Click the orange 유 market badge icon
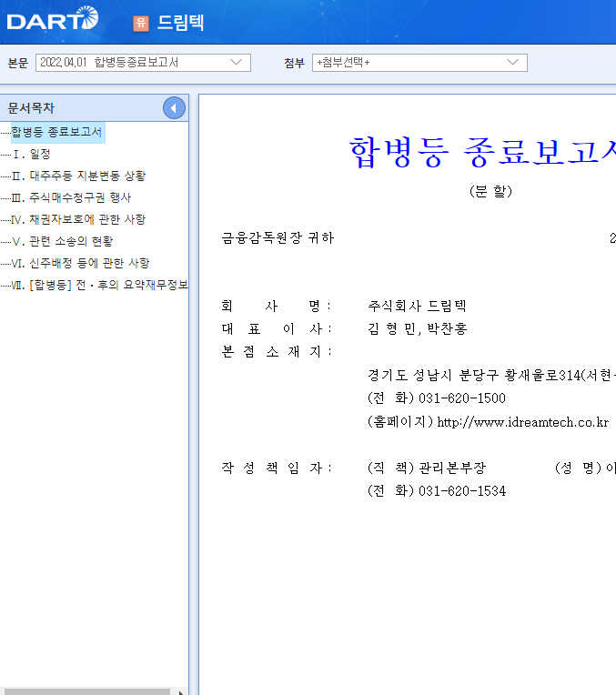Image resolution: width=616 pixels, height=695 pixels. (x=141, y=23)
